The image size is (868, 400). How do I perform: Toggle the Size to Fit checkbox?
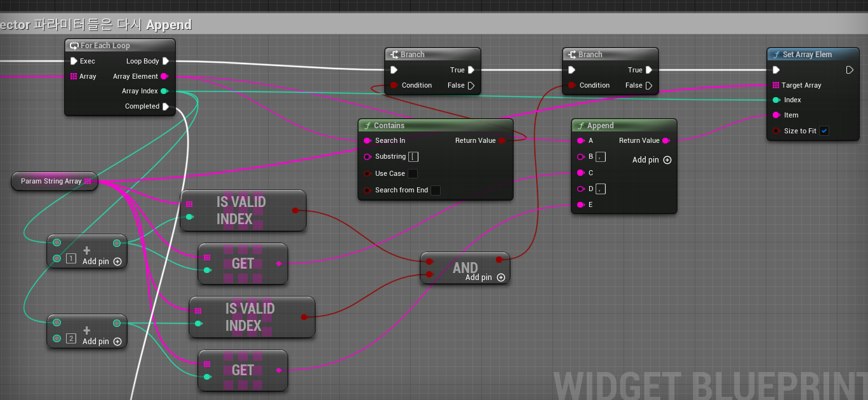coord(824,131)
